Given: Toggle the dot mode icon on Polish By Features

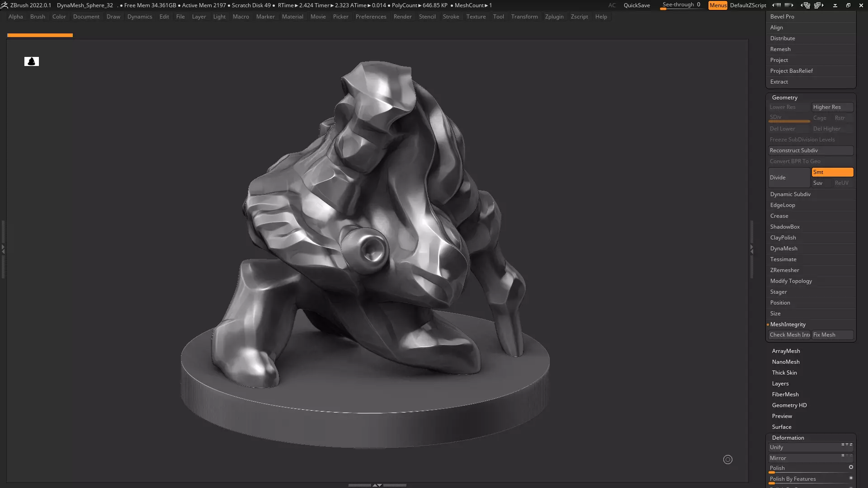Looking at the screenshot, I should tap(851, 478).
